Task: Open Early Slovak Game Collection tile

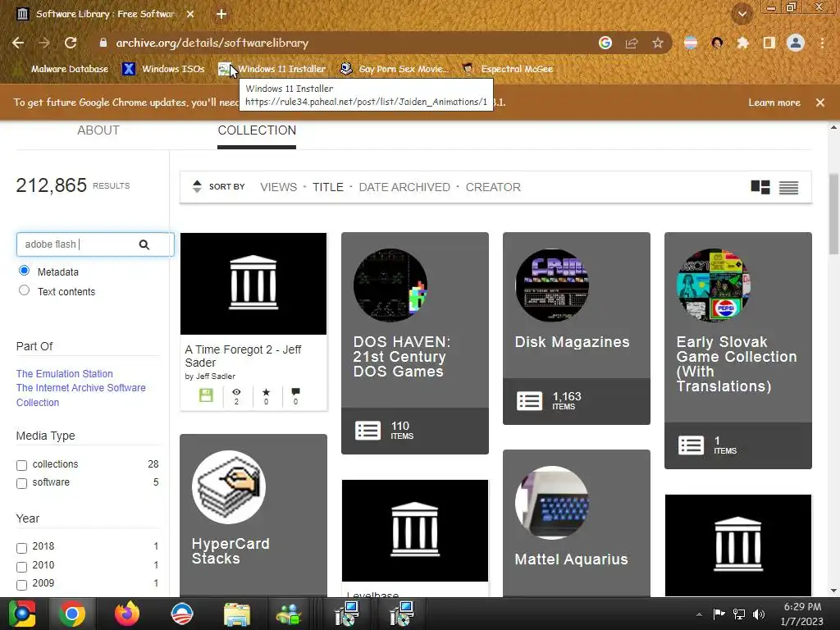Action: [x=737, y=350]
